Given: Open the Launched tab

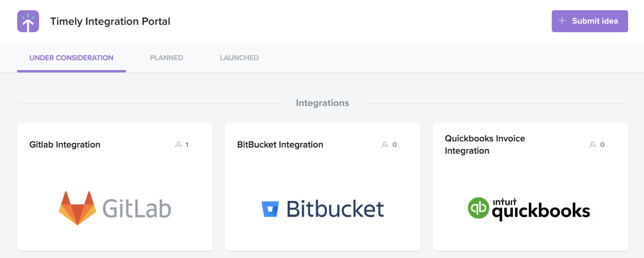Looking at the screenshot, I should coord(239,58).
